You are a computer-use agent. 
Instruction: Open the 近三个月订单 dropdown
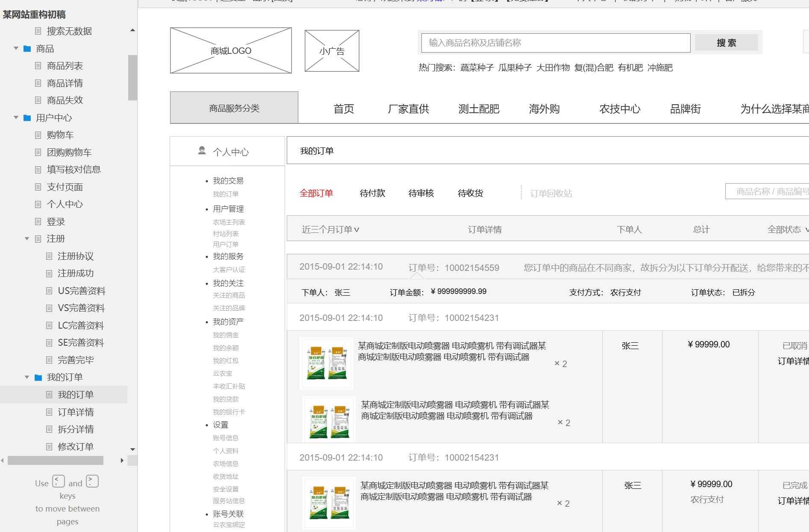click(329, 229)
